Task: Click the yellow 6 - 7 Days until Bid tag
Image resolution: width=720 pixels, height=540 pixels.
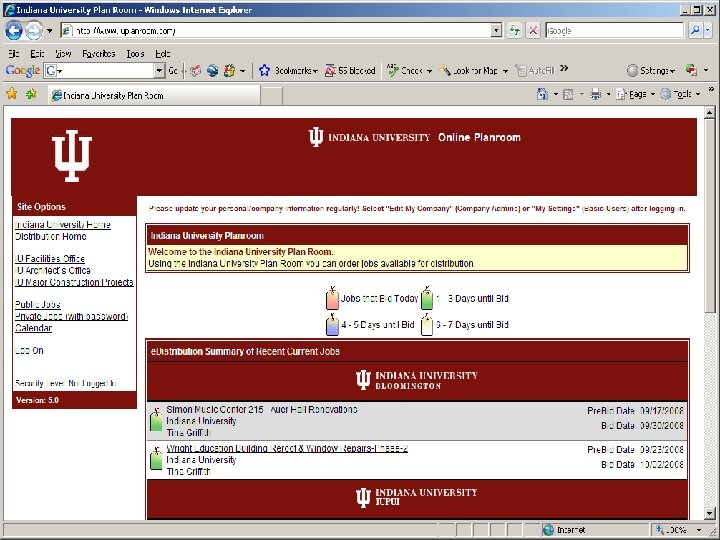Action: 427,325
